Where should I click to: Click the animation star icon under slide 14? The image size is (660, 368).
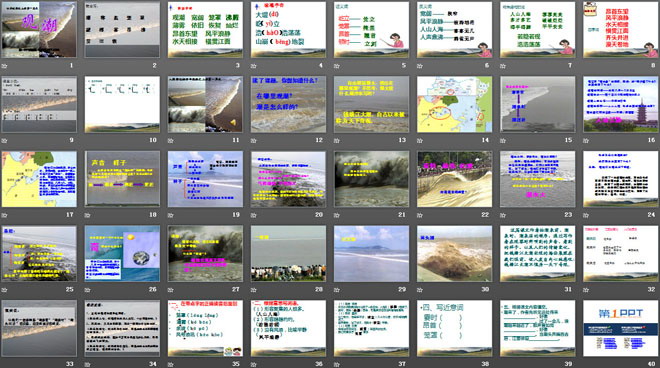(x=420, y=141)
